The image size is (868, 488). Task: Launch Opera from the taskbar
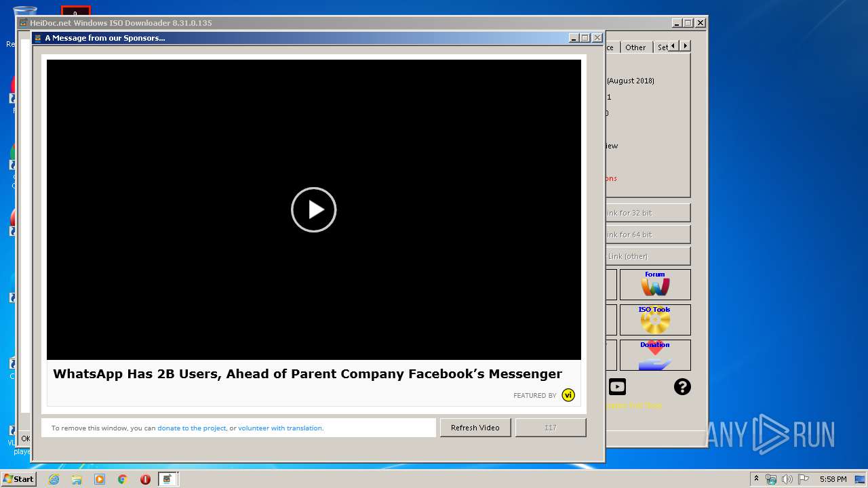point(145,479)
